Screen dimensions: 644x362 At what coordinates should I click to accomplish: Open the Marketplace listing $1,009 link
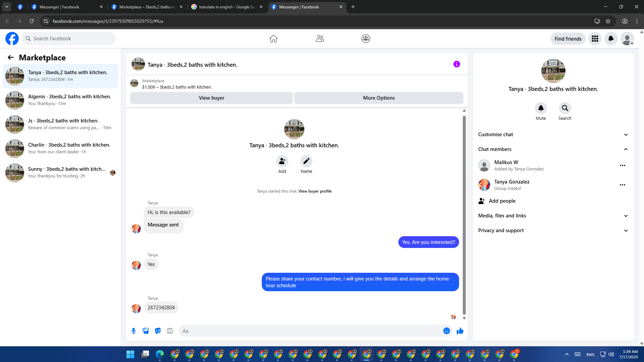[x=177, y=87]
